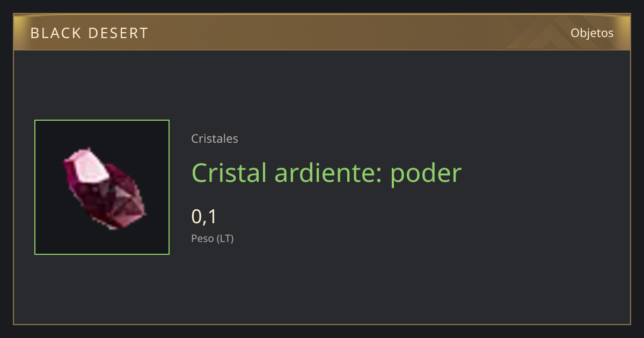Click empty card area right of item title
Image resolution: width=644 pixels, height=338 pixels.
[542, 173]
